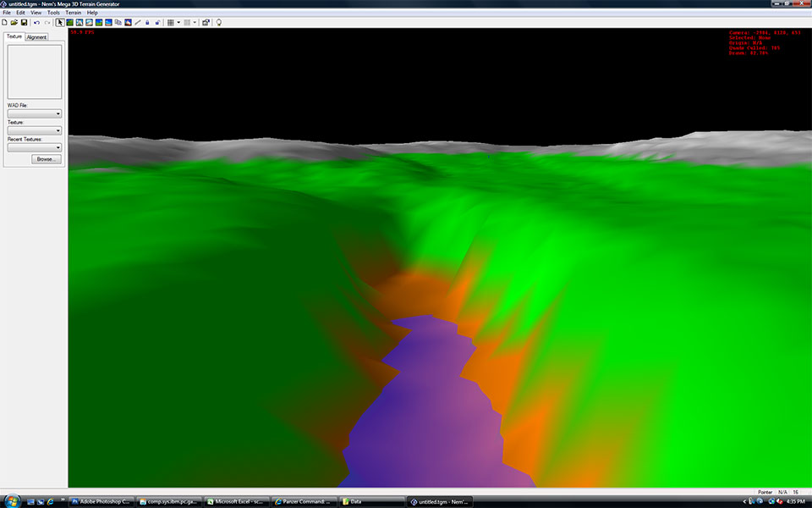Undo the last action
The height and width of the screenshot is (508, 812).
click(x=36, y=22)
